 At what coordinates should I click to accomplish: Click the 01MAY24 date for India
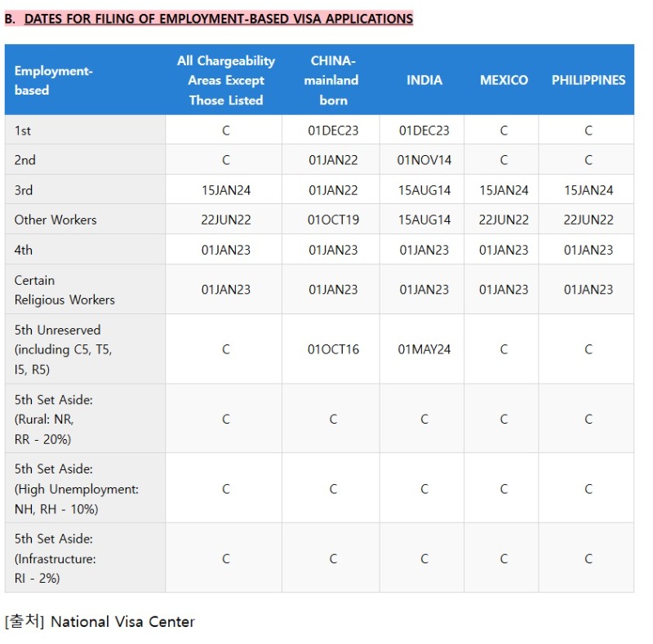point(424,349)
